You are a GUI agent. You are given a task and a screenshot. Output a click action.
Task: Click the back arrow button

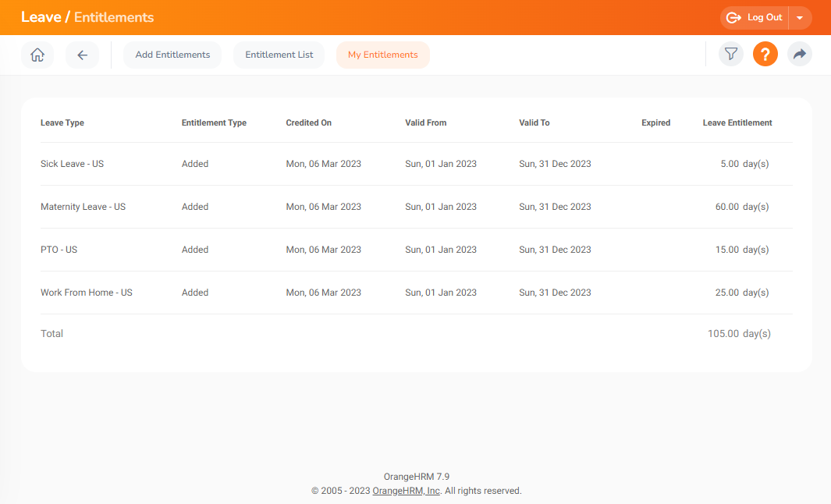tap(82, 55)
